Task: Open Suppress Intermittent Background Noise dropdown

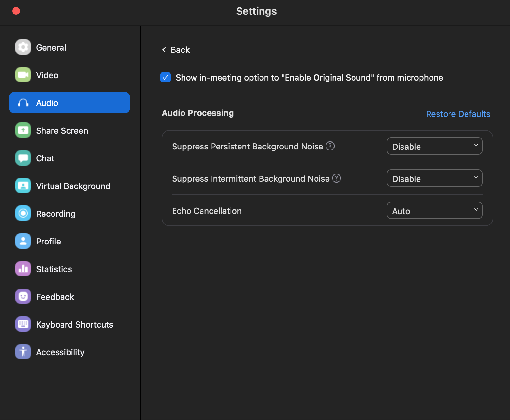Action: (434, 178)
